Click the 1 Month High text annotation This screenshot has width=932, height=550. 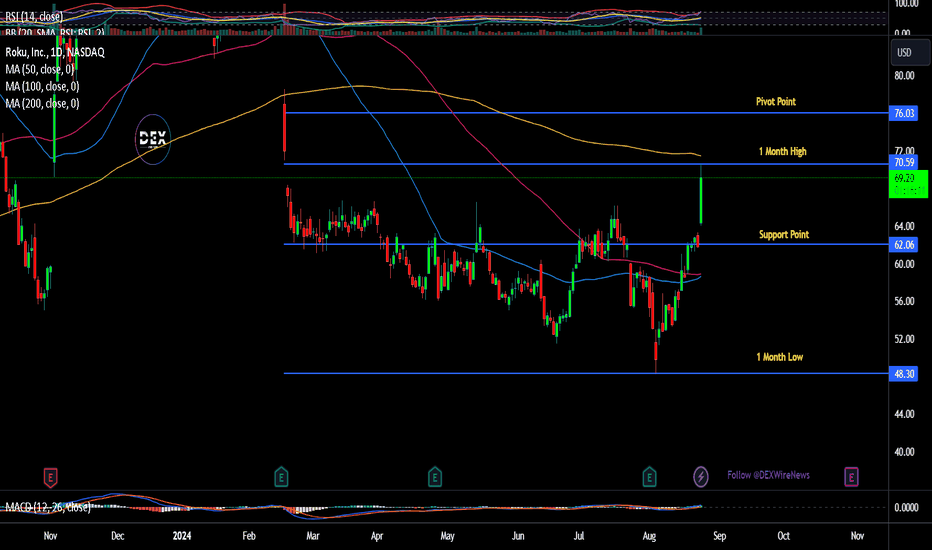click(x=782, y=152)
